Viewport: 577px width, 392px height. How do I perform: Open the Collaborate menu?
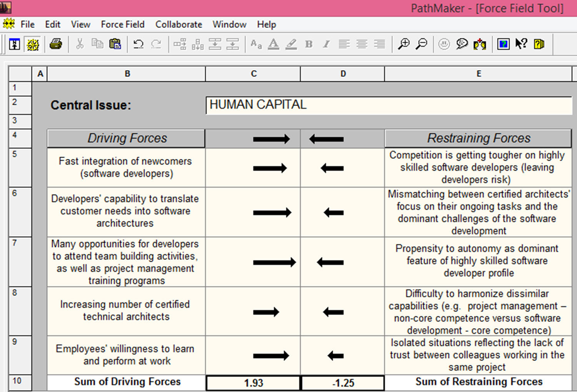pos(178,25)
